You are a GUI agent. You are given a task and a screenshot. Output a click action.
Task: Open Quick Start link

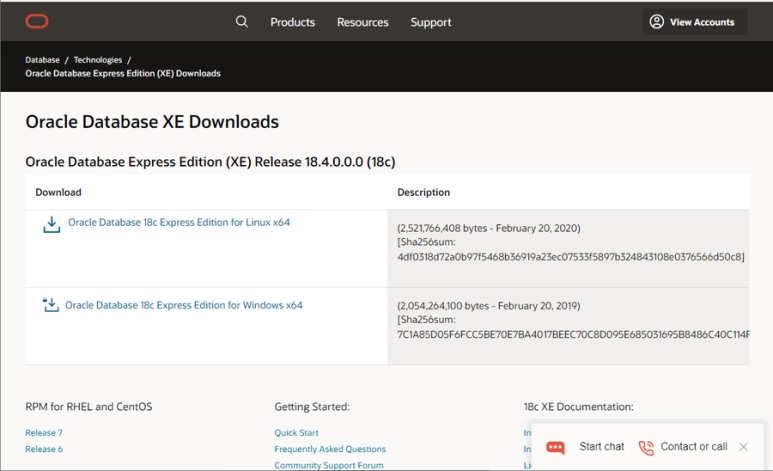(296, 433)
